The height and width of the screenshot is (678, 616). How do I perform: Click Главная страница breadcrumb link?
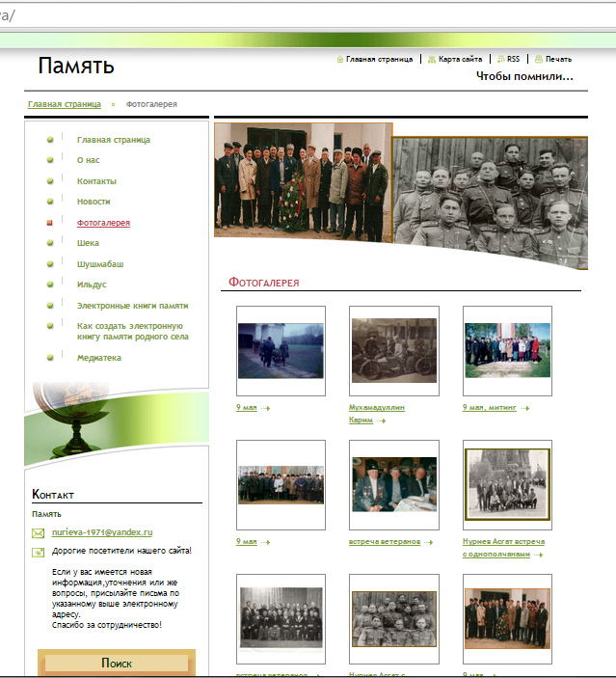pos(64,104)
